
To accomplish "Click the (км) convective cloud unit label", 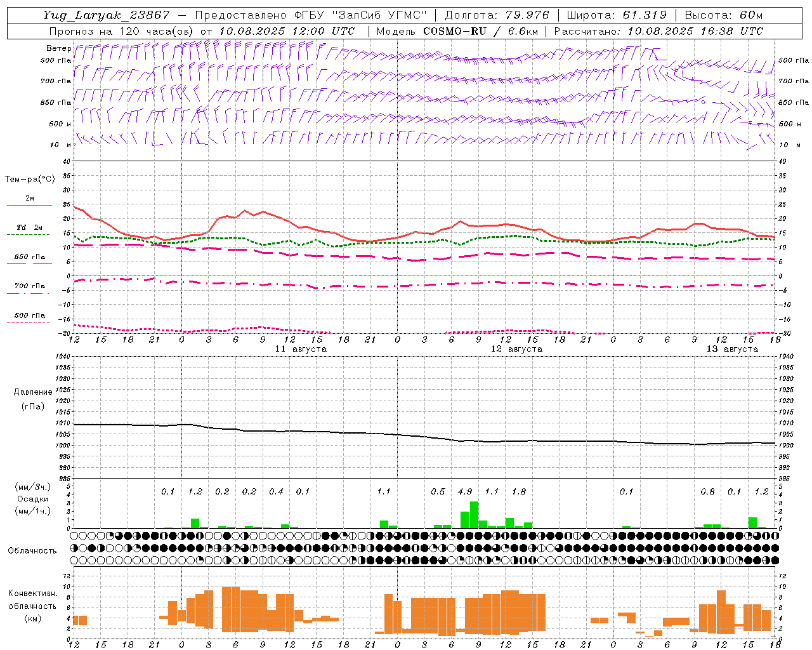I will coord(32,618).
